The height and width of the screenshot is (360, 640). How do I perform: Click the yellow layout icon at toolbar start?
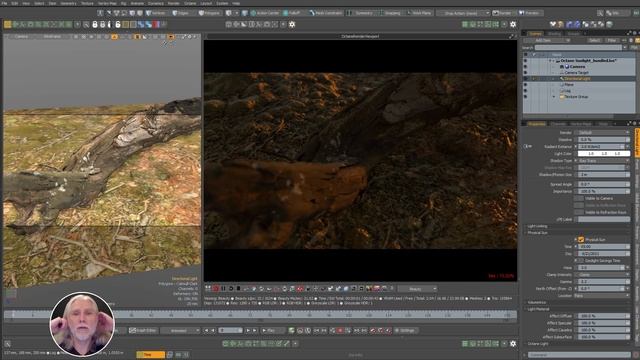[8, 24]
